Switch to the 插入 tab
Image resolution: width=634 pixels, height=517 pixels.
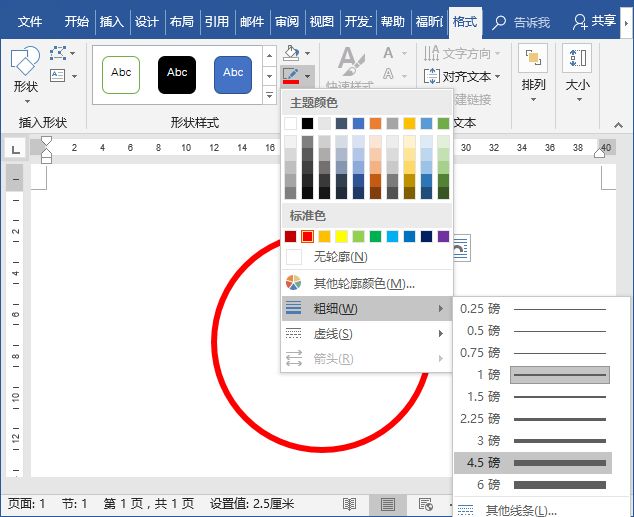112,21
